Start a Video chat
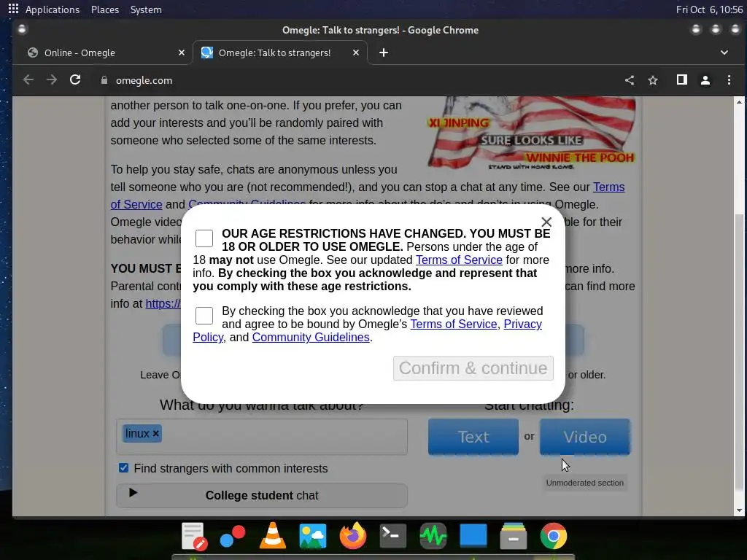This screenshot has height=560, width=747. 585,437
